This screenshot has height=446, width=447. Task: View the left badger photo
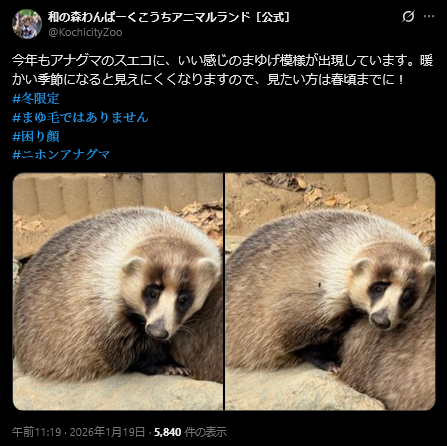click(118, 292)
